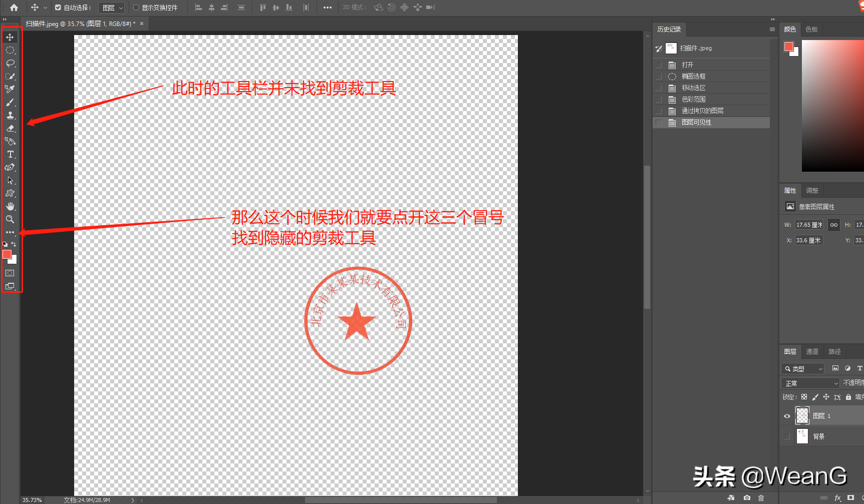The width and height of the screenshot is (864, 504).
Task: Click the foreground color swatch in toolbox
Action: point(7,254)
